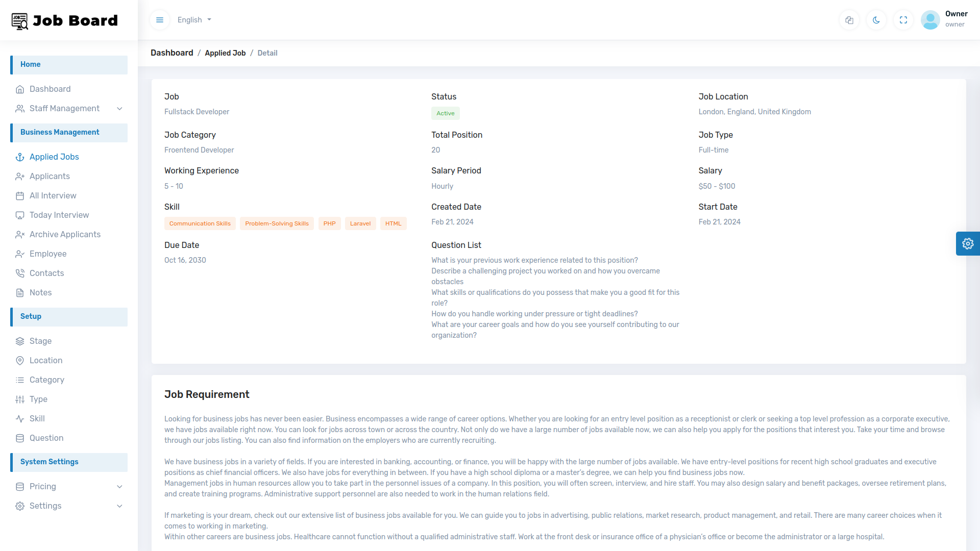The image size is (980, 551).
Task: Click the Communication Skills skill tag
Action: (200, 223)
